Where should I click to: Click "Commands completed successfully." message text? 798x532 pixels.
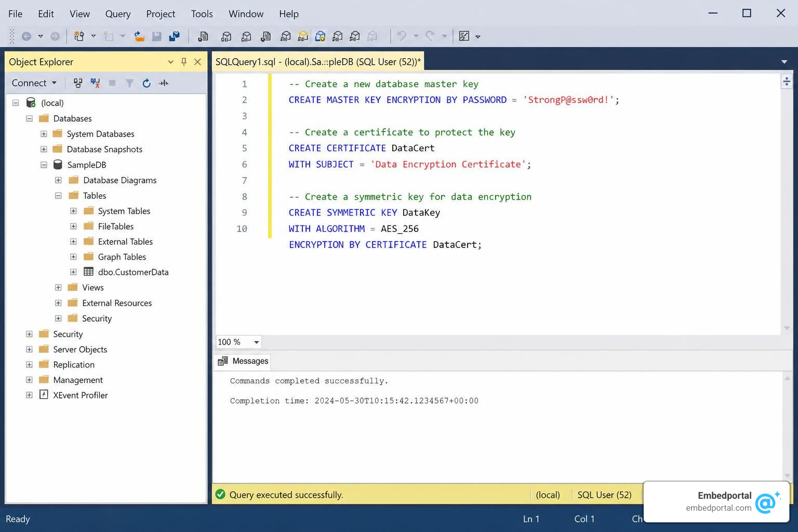tap(309, 381)
